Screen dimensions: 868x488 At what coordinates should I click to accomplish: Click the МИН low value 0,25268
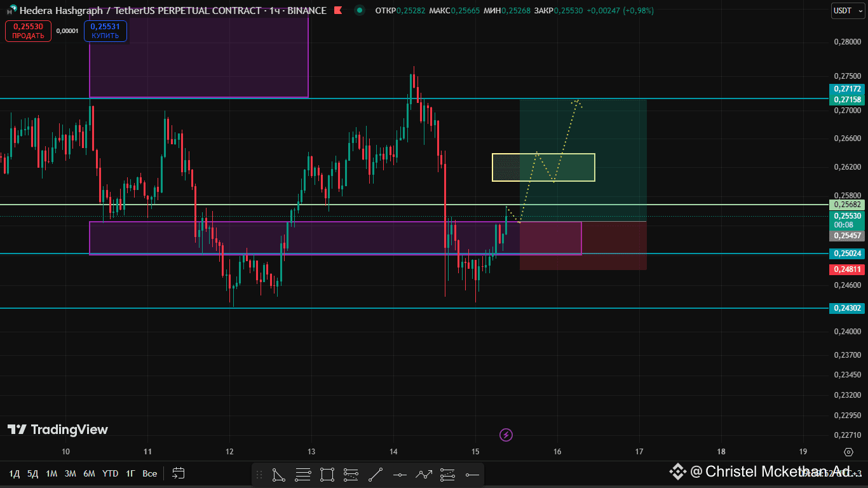tap(517, 10)
